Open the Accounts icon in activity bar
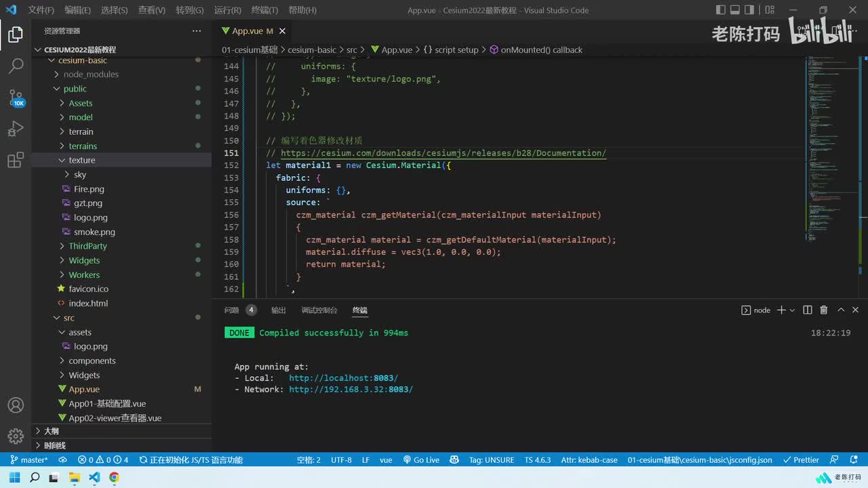The width and height of the screenshot is (868, 488). (16, 405)
